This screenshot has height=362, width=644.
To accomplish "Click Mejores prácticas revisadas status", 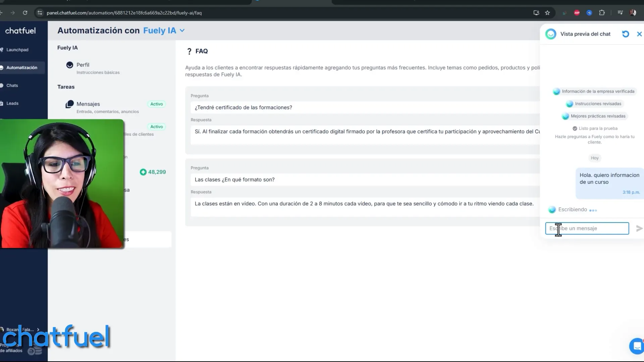I will point(595,116).
